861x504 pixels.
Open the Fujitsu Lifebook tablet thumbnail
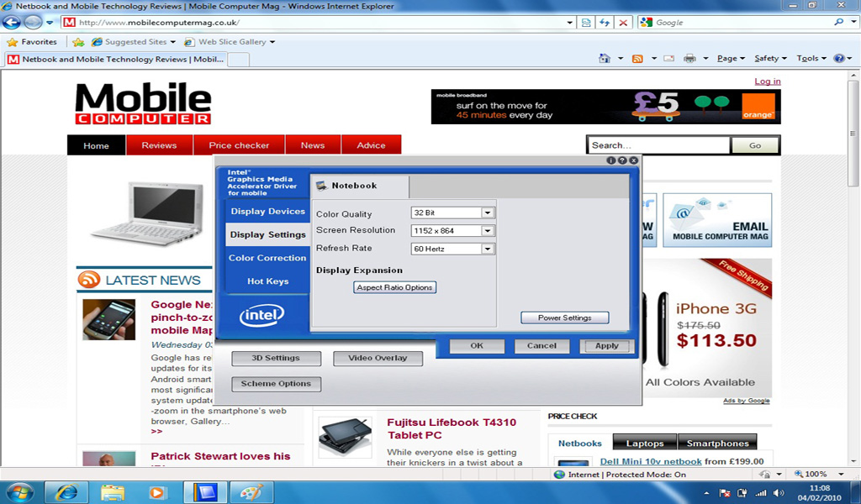pyautogui.click(x=345, y=437)
